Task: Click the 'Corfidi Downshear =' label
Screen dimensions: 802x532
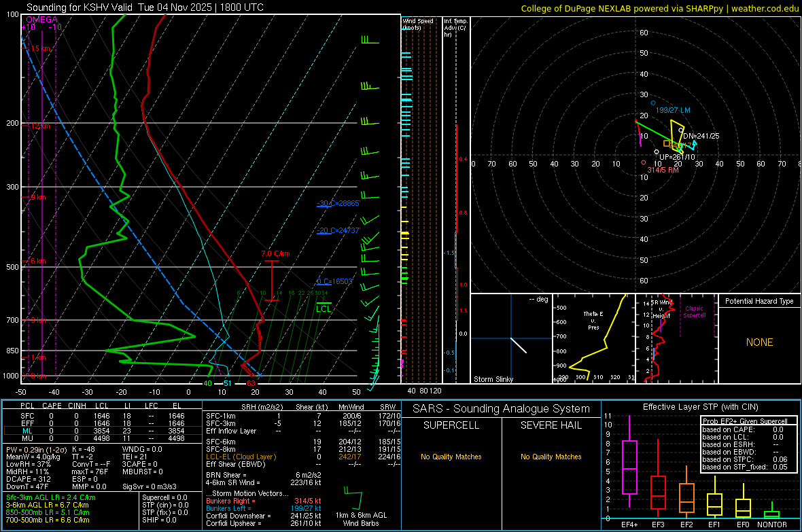Action: [238, 516]
